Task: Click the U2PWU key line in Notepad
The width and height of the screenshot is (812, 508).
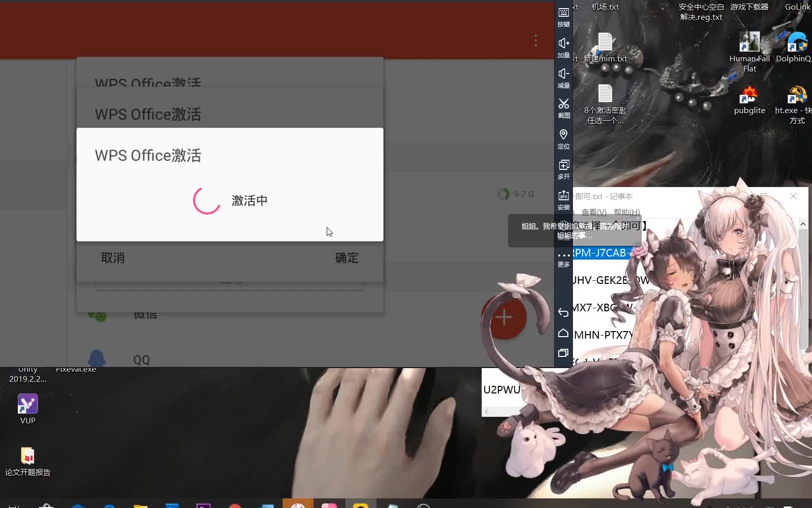Action: point(502,390)
